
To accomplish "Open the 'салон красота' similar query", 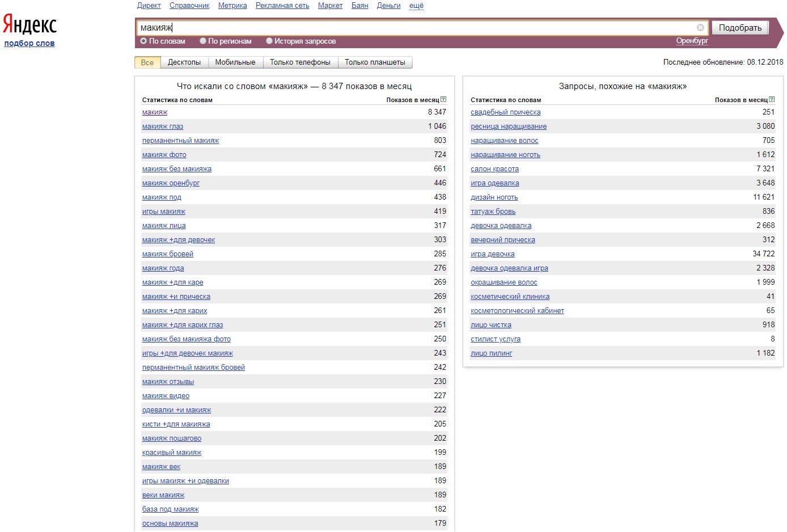I will [x=494, y=169].
